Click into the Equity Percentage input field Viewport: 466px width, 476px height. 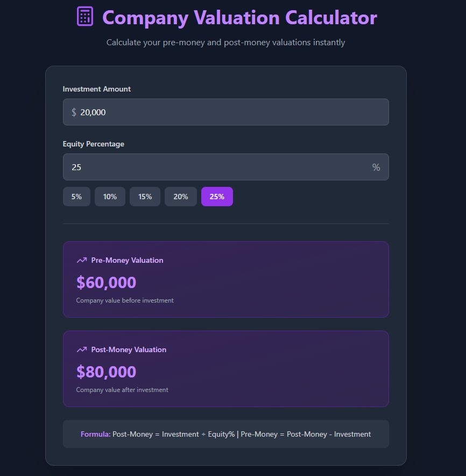[x=215, y=167]
